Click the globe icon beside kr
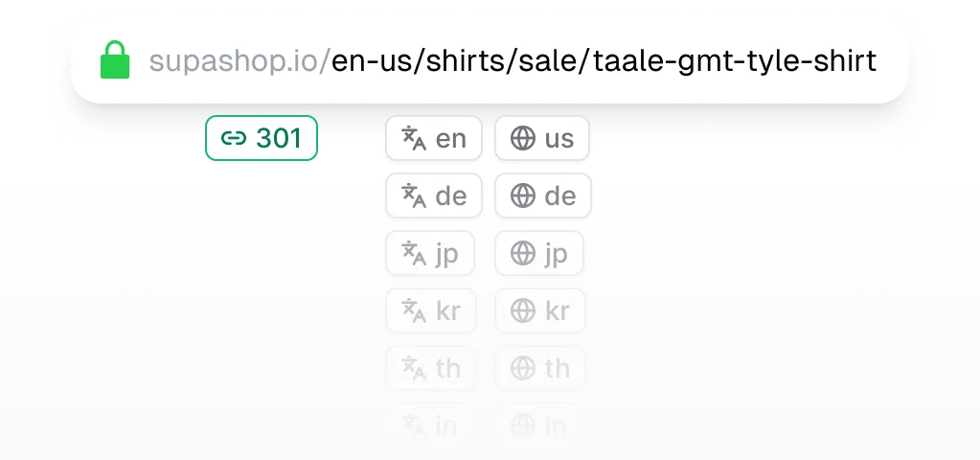This screenshot has width=980, height=460. coord(523,311)
